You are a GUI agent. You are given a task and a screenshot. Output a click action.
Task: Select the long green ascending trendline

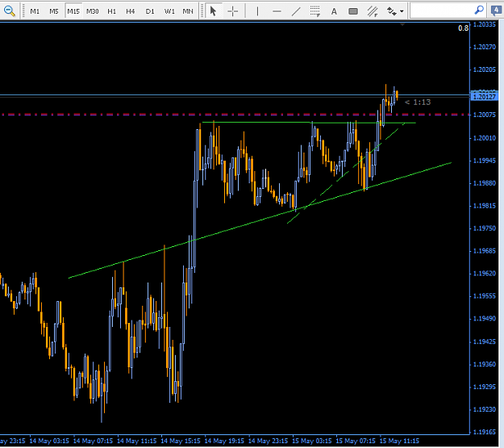260,220
